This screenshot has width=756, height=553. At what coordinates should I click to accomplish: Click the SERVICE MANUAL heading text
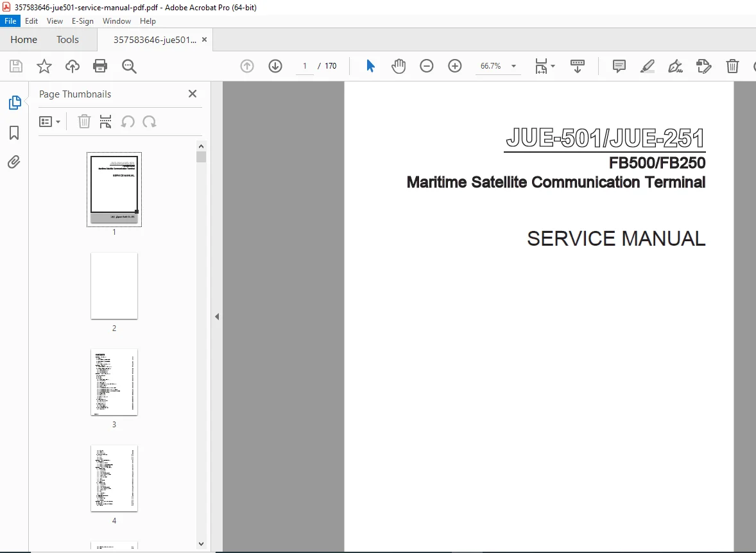(616, 239)
